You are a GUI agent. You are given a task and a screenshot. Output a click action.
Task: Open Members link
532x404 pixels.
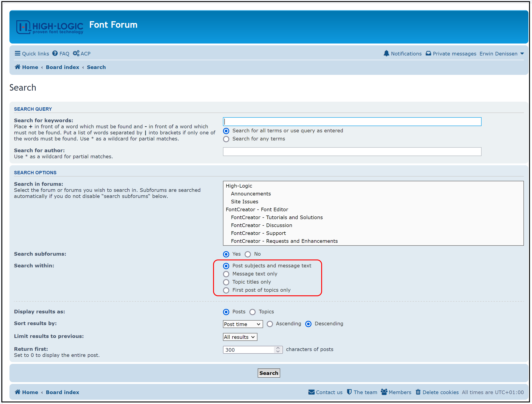400,392
